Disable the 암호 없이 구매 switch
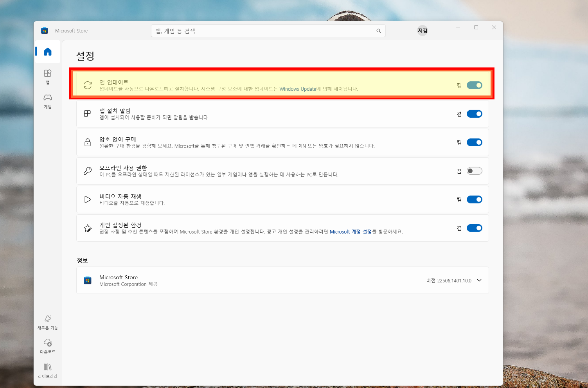 [x=474, y=142]
